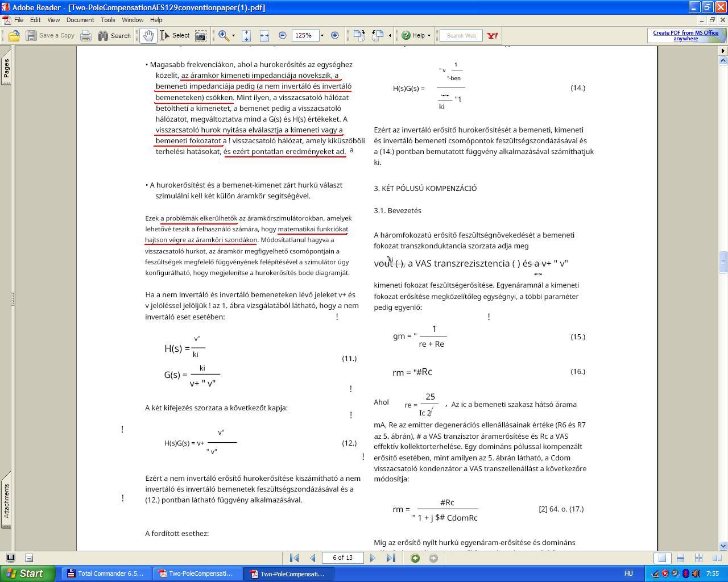Image resolution: width=728 pixels, height=582 pixels.
Task: Expand the zoom tool dropdown arrow
Action: (233, 35)
